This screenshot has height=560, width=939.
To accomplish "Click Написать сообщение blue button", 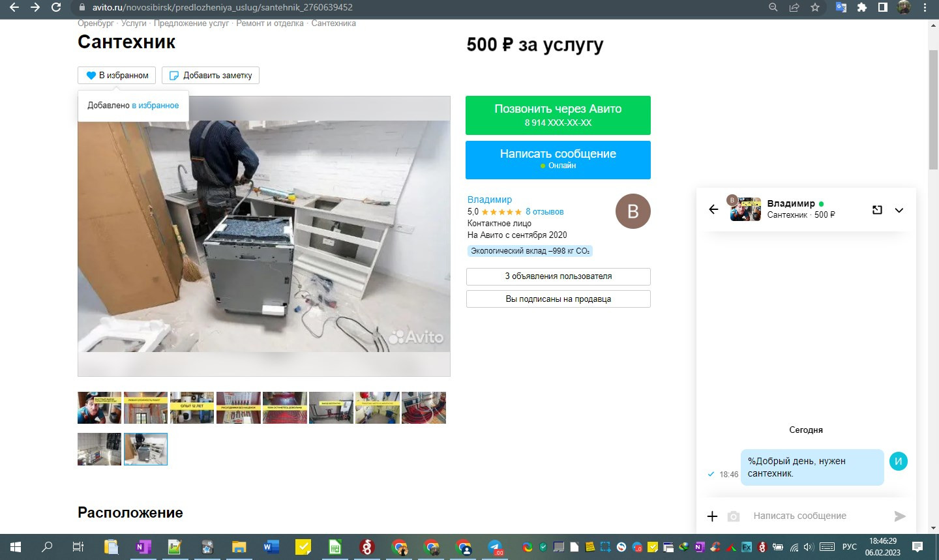I will (558, 160).
